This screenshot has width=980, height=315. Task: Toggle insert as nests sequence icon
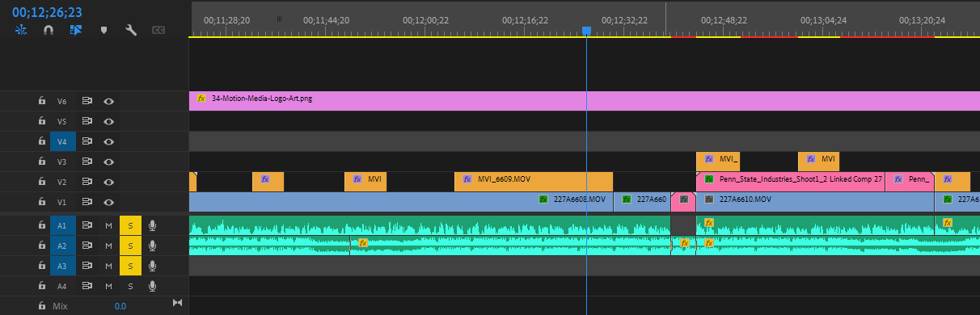coord(21,30)
